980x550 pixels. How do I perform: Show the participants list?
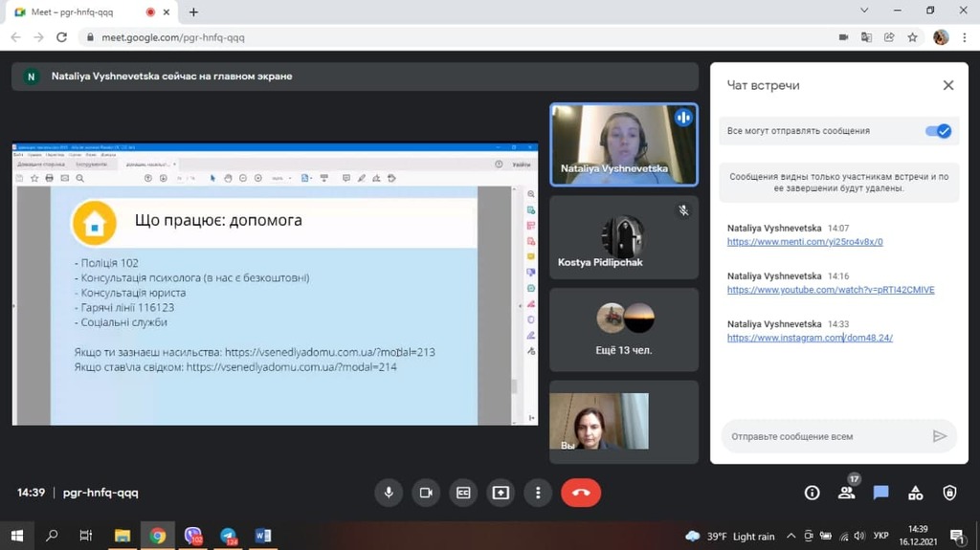(x=846, y=493)
